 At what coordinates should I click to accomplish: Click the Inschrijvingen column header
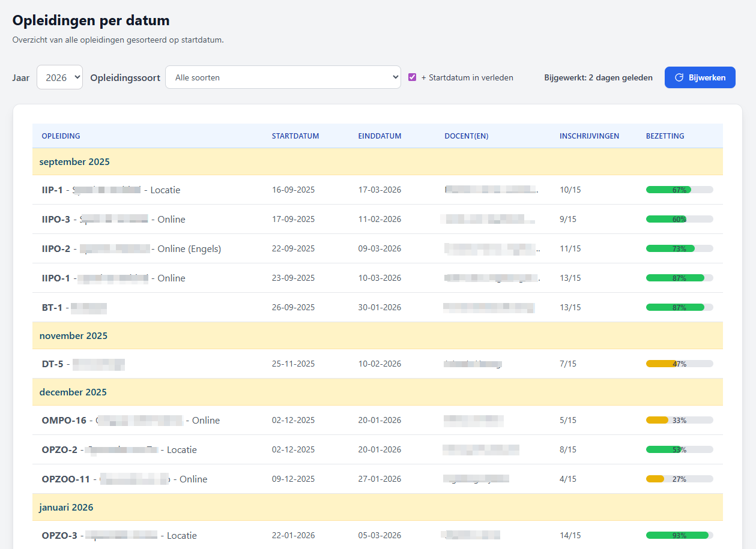589,136
